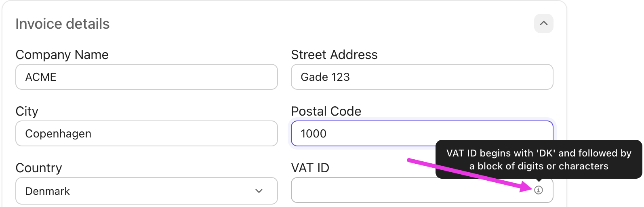Select the Denmark country combo box
The image size is (644, 207).
146,191
